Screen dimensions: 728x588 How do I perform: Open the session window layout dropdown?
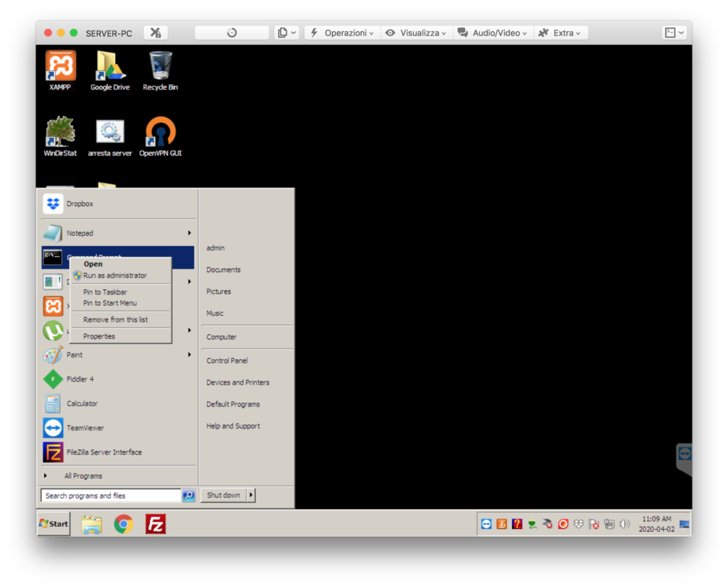click(x=675, y=33)
